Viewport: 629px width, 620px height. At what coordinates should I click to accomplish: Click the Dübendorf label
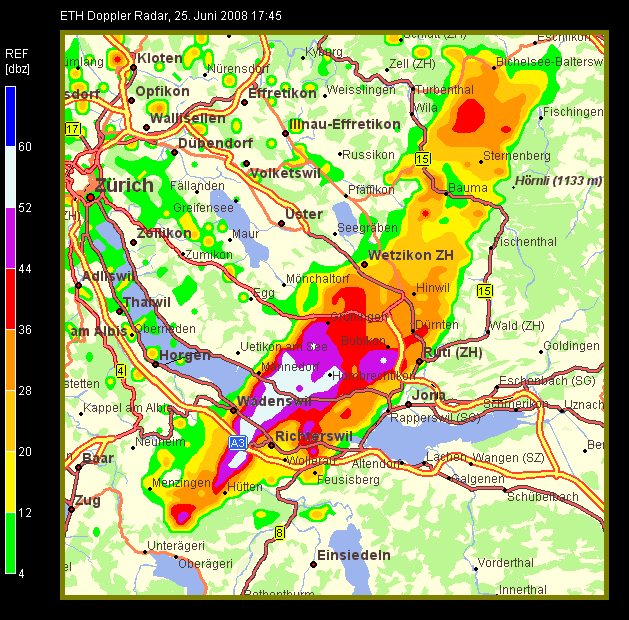(215, 143)
